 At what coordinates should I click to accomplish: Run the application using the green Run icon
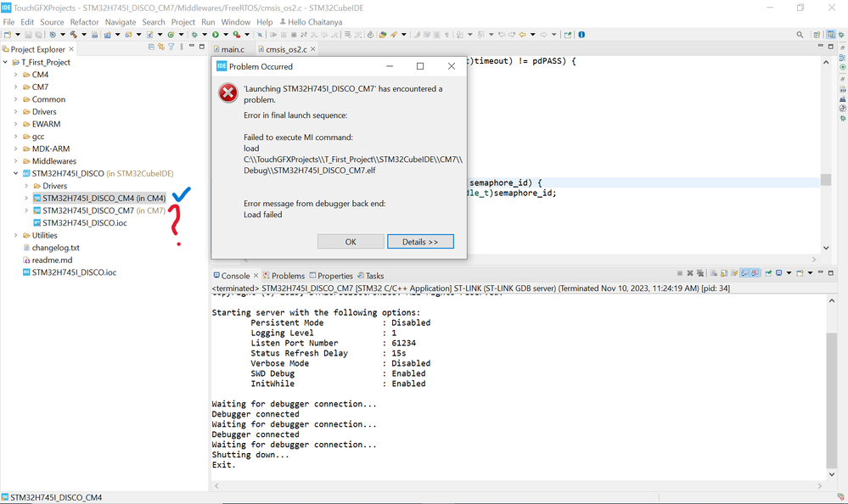pyautogui.click(x=215, y=35)
